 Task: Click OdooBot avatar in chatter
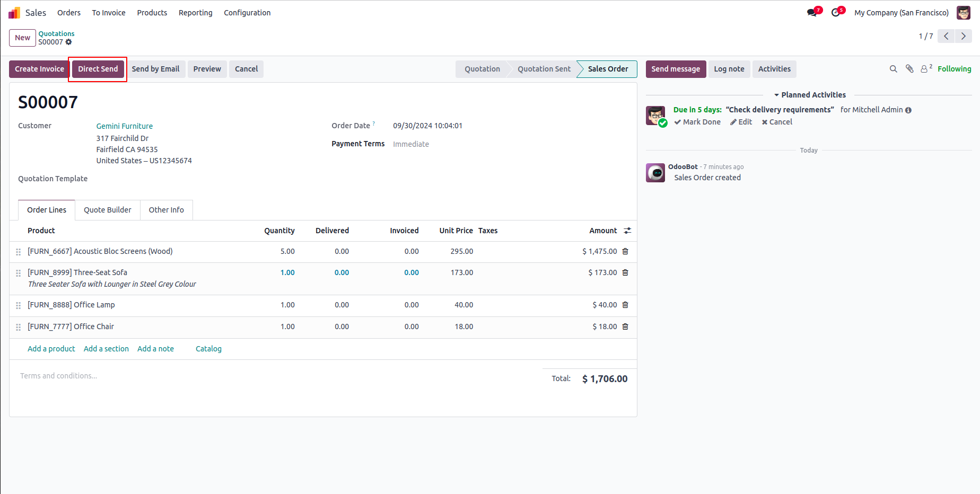(x=655, y=173)
